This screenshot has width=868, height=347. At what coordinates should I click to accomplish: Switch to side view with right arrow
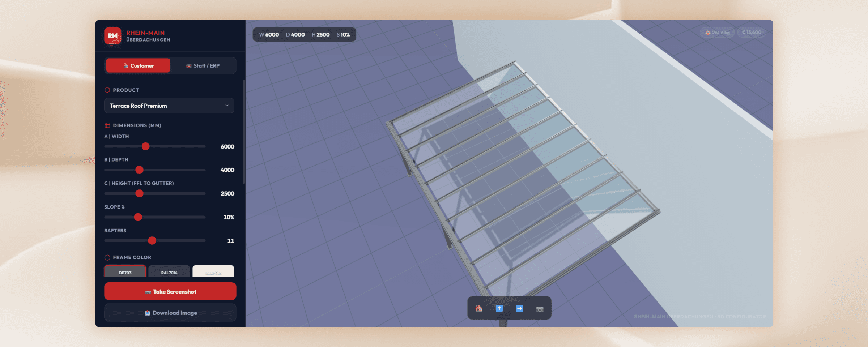pyautogui.click(x=519, y=308)
